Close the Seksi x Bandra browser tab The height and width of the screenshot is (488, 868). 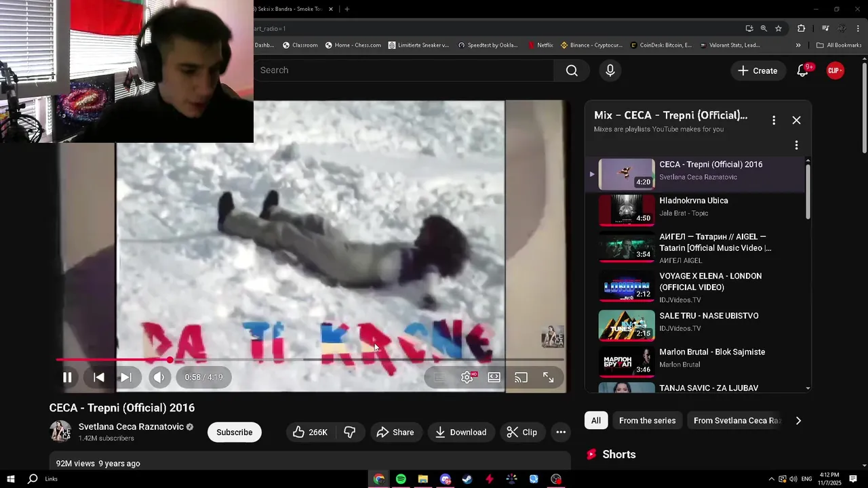point(331,9)
